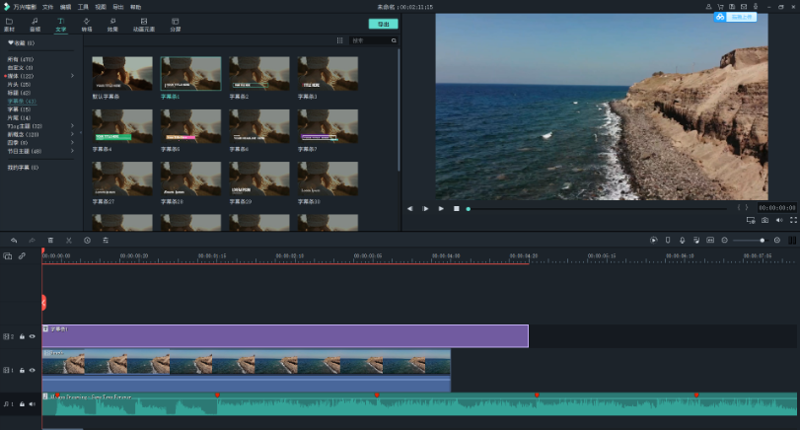Click the search magnifier icon
The height and width of the screenshot is (430, 800).
coord(394,40)
